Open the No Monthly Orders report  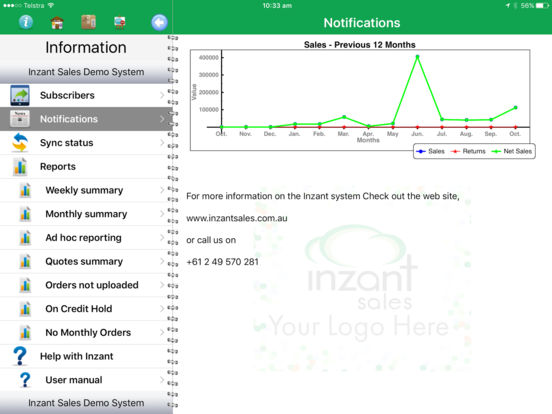point(86,332)
